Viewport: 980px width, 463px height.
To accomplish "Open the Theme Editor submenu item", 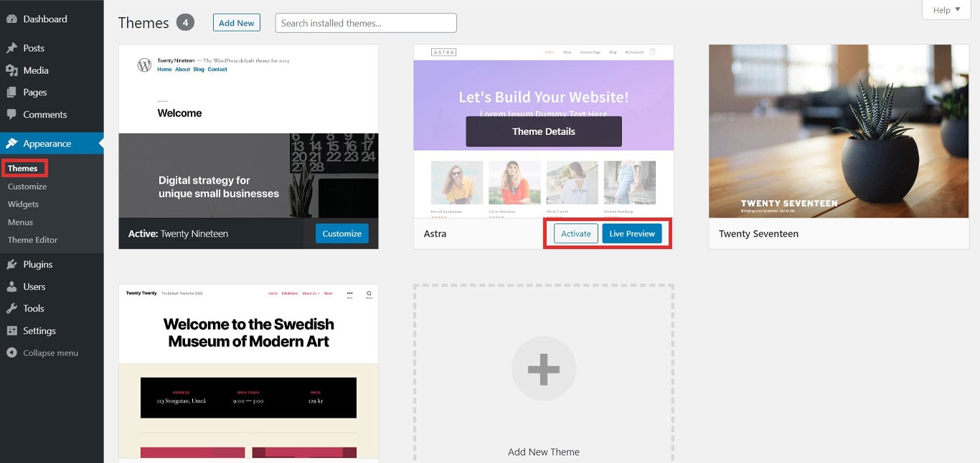I will point(33,240).
